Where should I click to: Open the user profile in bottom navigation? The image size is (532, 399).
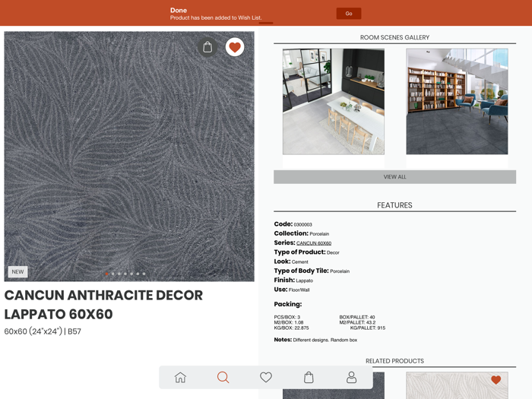tap(351, 377)
